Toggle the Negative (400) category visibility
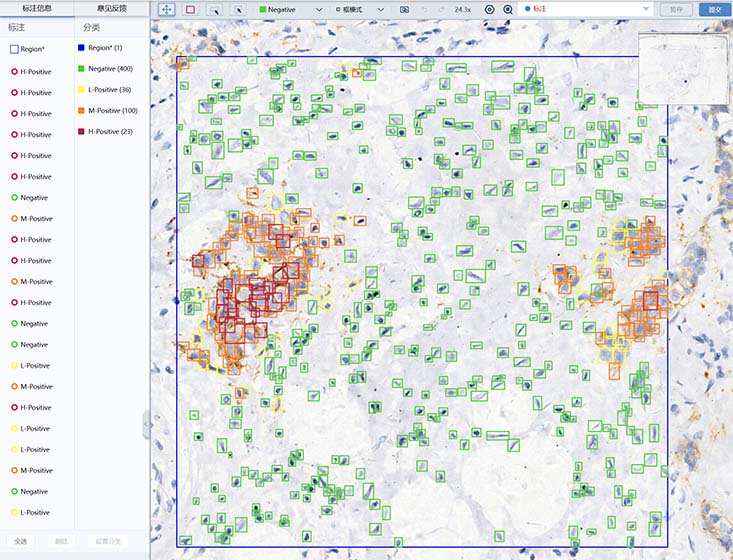733x560 pixels. [108, 69]
